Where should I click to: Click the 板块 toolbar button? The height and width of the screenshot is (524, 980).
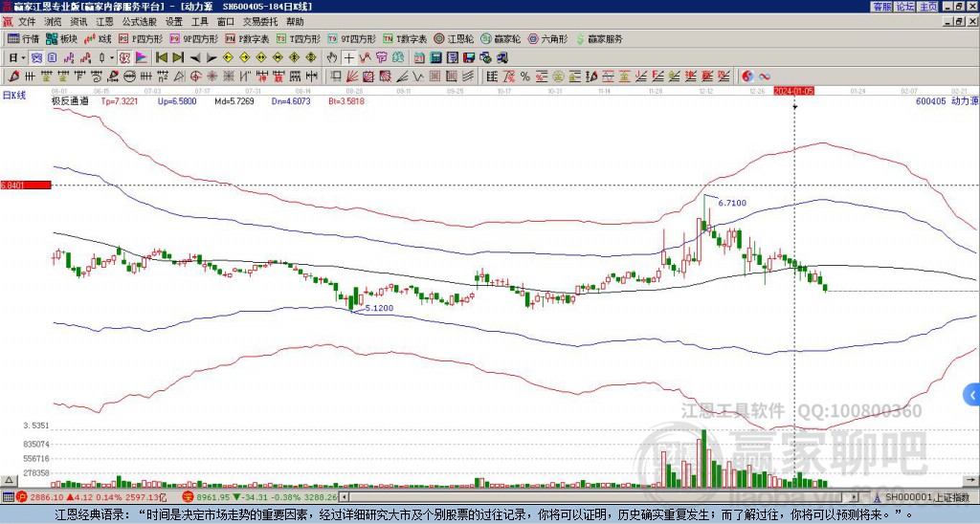click(62, 38)
